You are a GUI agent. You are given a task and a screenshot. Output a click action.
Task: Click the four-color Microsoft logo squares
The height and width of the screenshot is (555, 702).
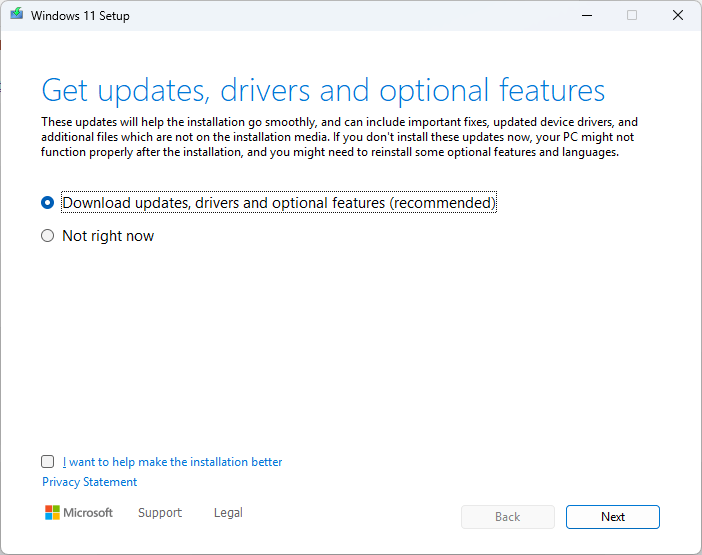pos(53,513)
